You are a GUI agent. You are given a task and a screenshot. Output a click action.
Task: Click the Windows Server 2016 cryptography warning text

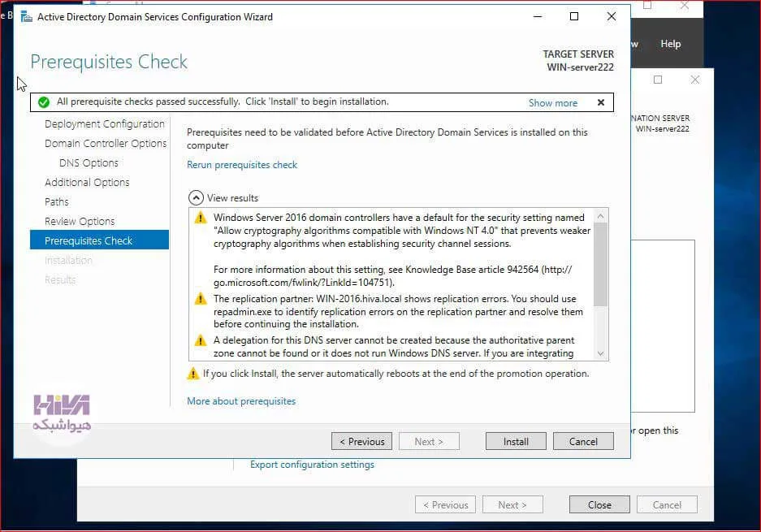pyautogui.click(x=402, y=231)
